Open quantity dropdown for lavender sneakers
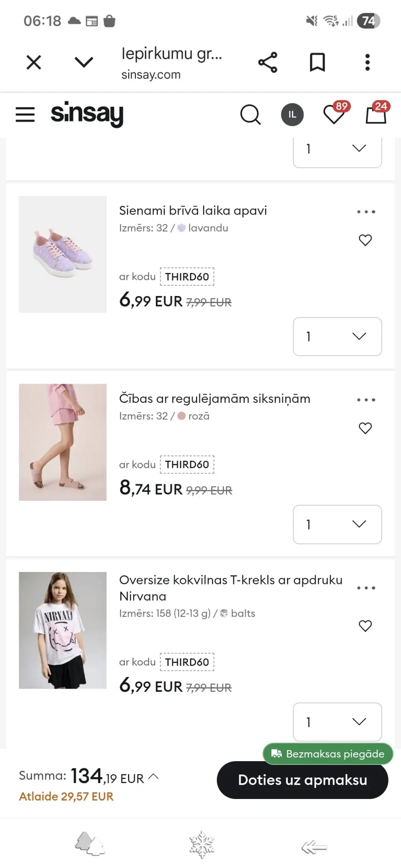The height and width of the screenshot is (868, 401). click(337, 337)
